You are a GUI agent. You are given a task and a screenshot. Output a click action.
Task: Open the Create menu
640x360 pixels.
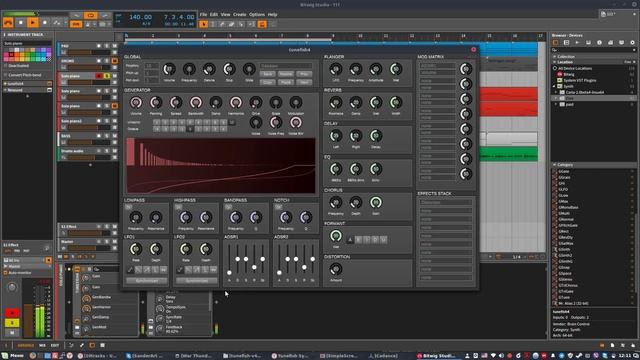(x=240, y=14)
